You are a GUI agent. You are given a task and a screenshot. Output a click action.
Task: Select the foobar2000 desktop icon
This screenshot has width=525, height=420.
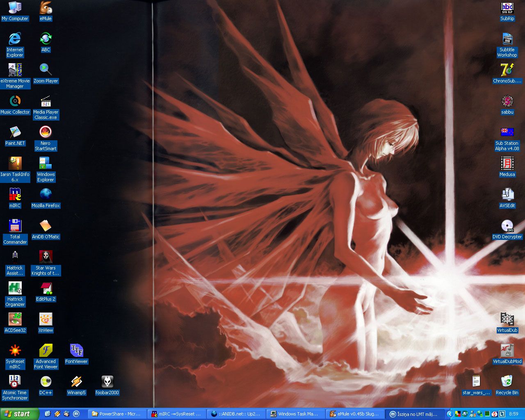107,385
